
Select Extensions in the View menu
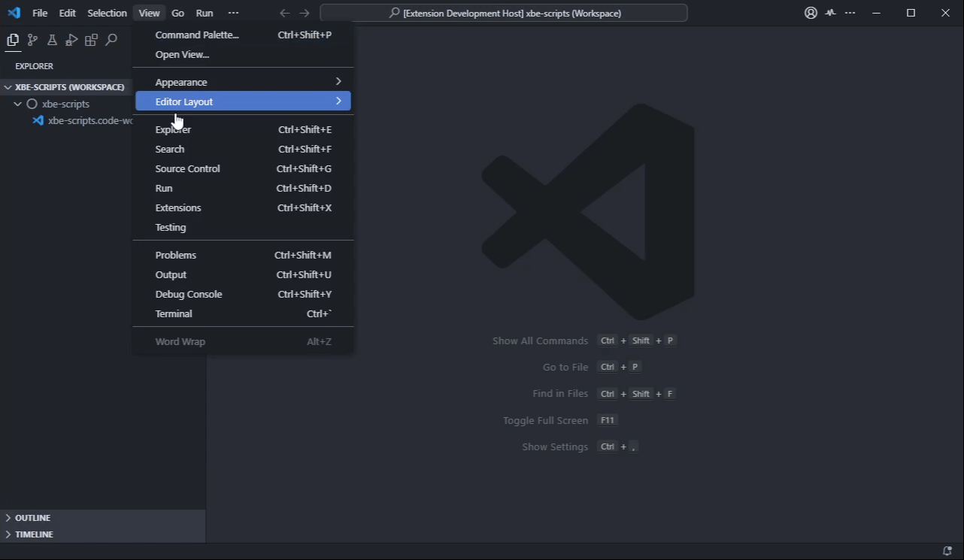[243, 207]
